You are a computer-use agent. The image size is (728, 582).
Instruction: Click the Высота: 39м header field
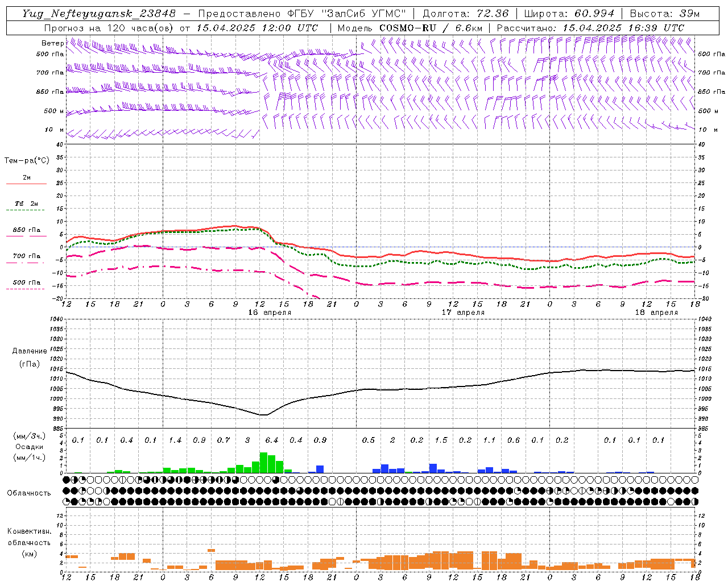pos(665,14)
